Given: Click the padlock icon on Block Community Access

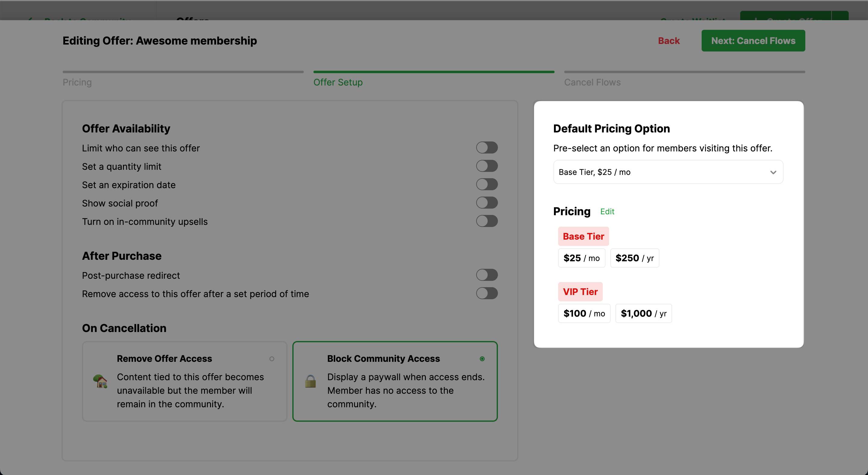Looking at the screenshot, I should 310,381.
